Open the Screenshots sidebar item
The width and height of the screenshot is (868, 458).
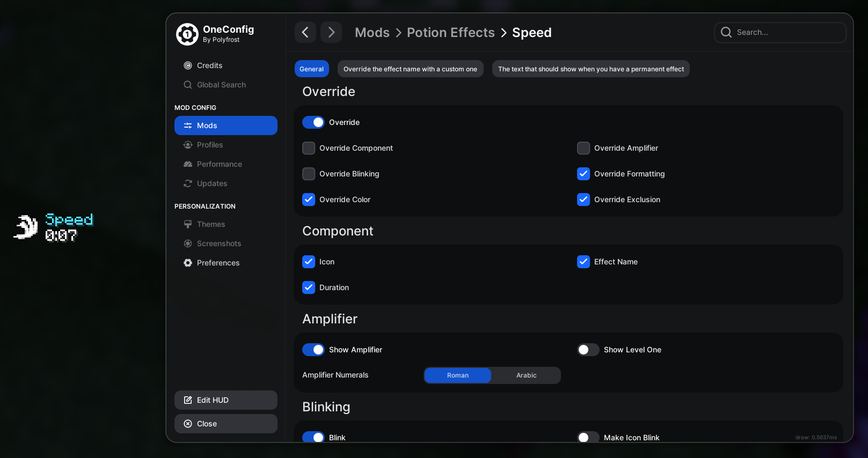click(x=226, y=243)
